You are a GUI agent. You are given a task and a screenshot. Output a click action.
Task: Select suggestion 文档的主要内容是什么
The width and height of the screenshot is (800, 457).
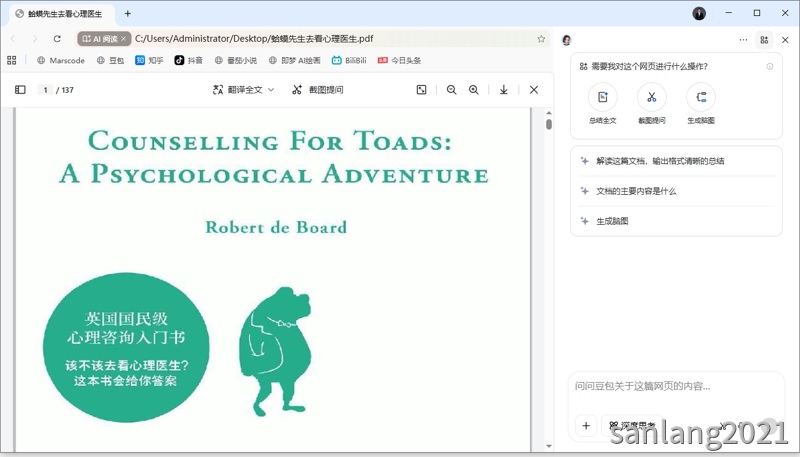[676, 191]
